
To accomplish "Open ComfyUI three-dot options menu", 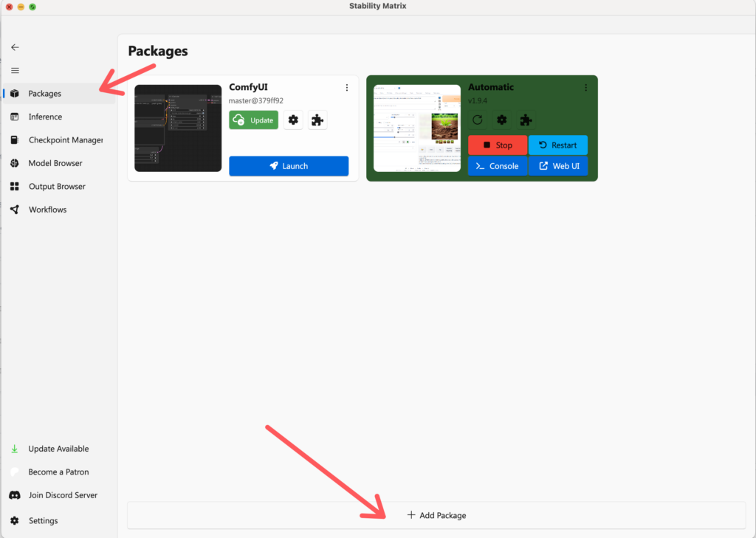I will [347, 88].
